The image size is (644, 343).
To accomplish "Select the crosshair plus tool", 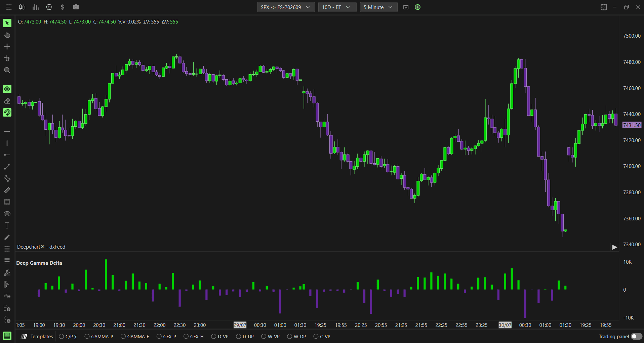I will (7, 47).
